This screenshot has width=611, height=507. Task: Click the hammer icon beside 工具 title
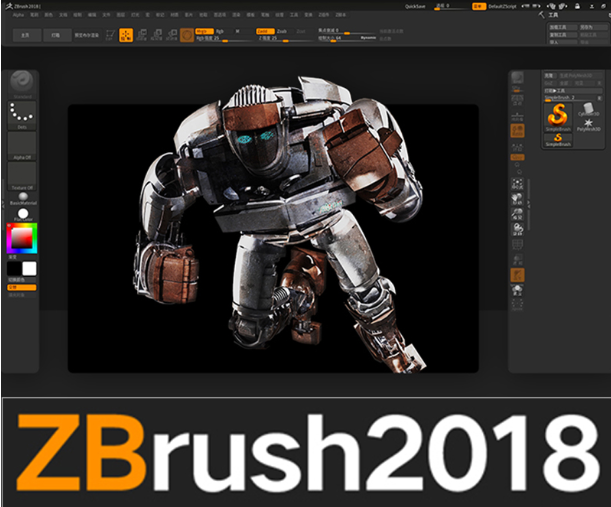[x=542, y=14]
